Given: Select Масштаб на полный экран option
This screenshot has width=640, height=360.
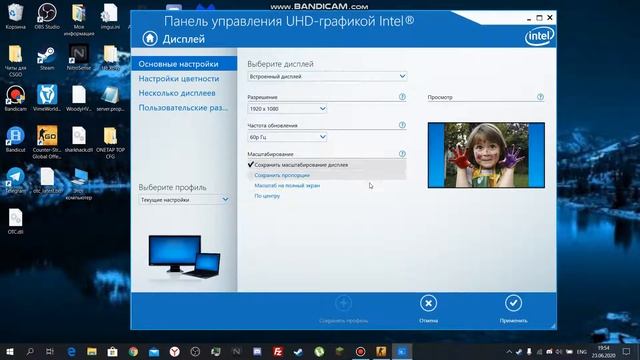Looking at the screenshot, I should pos(287,185).
